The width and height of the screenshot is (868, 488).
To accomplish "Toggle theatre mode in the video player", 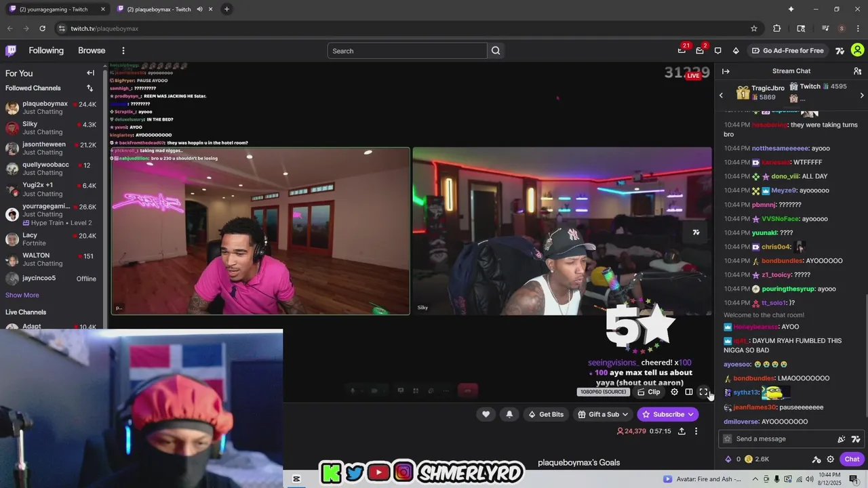I will click(688, 392).
